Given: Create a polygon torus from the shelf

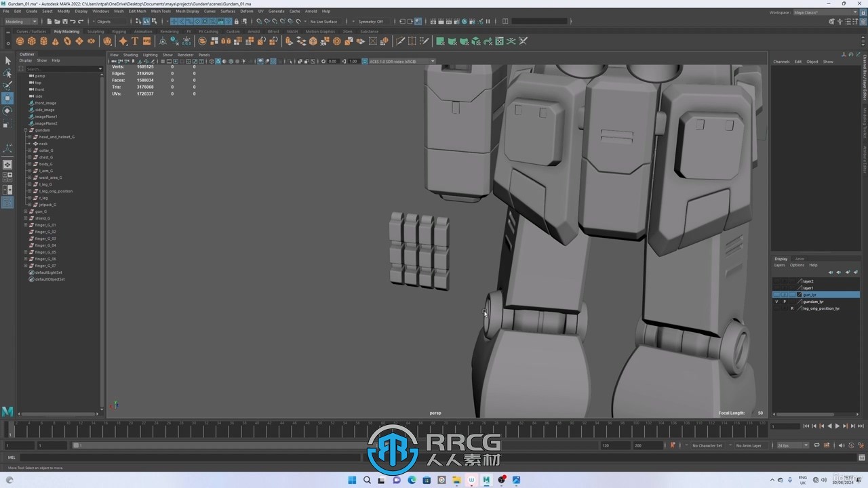Looking at the screenshot, I should pyautogui.click(x=67, y=41).
